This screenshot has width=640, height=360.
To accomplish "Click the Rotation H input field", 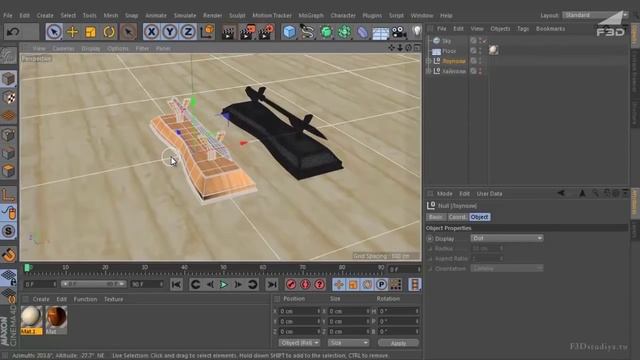I will (x=399, y=311).
